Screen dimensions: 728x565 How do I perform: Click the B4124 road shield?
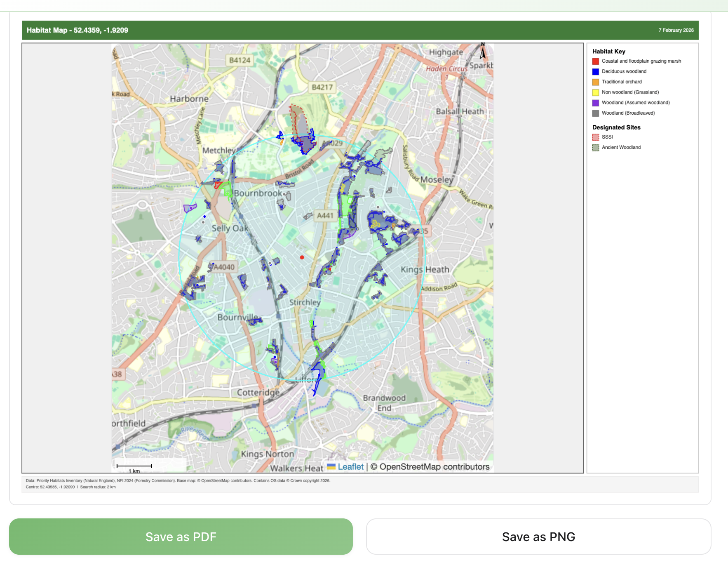240,60
